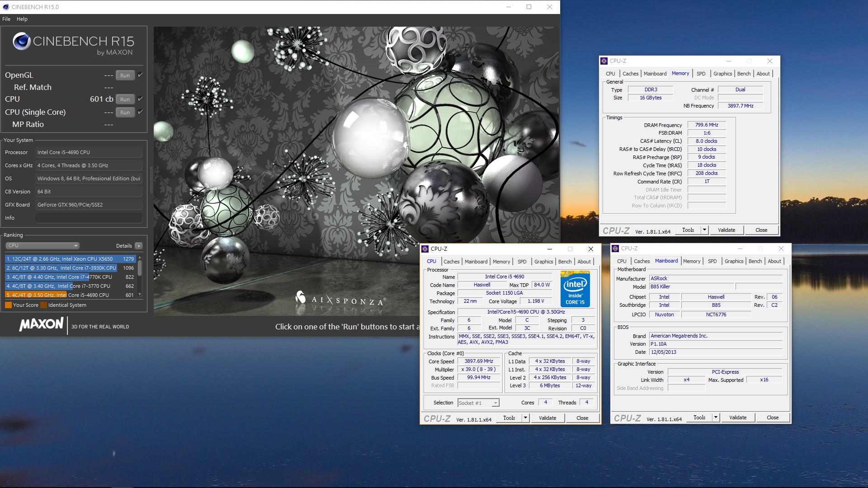Click the DRAM Frequency value 799.6 MHz

707,125
